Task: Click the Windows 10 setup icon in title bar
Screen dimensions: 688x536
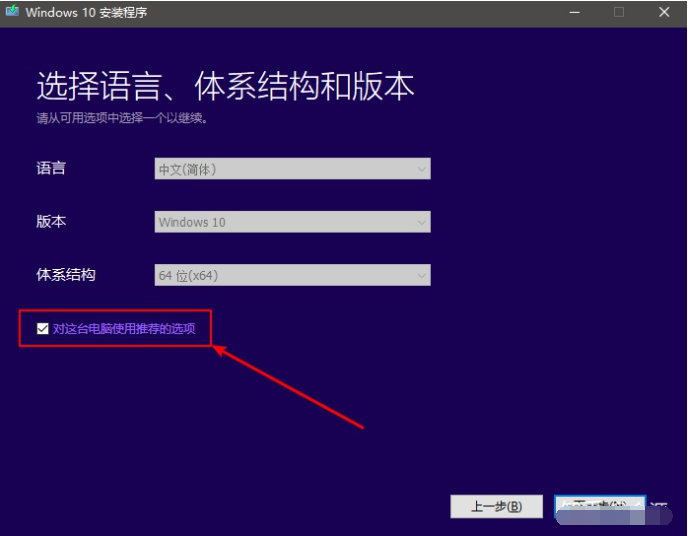Action: (12, 11)
